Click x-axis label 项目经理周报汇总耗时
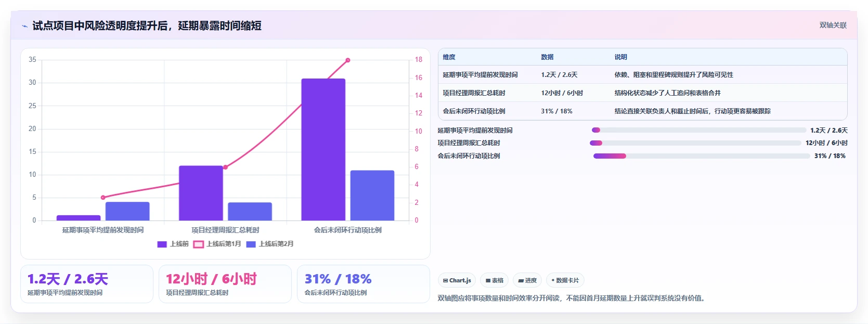 coord(225,230)
